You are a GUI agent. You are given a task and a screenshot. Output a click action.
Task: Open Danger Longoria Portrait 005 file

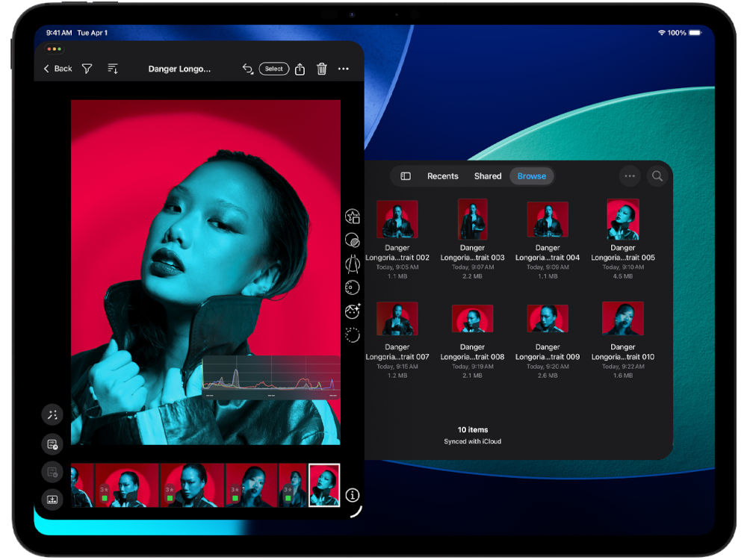tap(622, 220)
